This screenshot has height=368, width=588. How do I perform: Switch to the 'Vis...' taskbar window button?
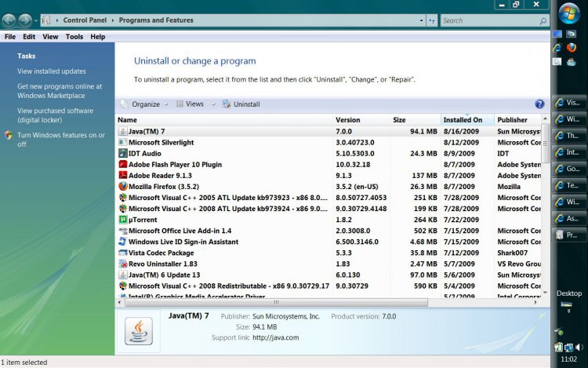[568, 103]
